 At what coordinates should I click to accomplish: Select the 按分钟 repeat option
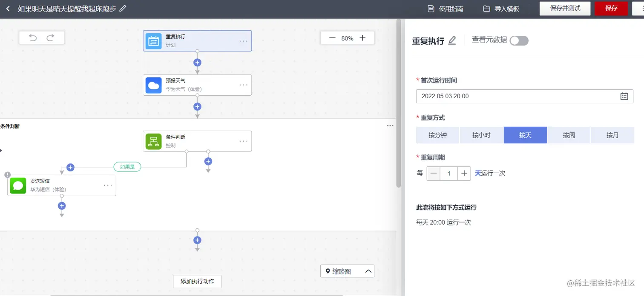coord(438,135)
